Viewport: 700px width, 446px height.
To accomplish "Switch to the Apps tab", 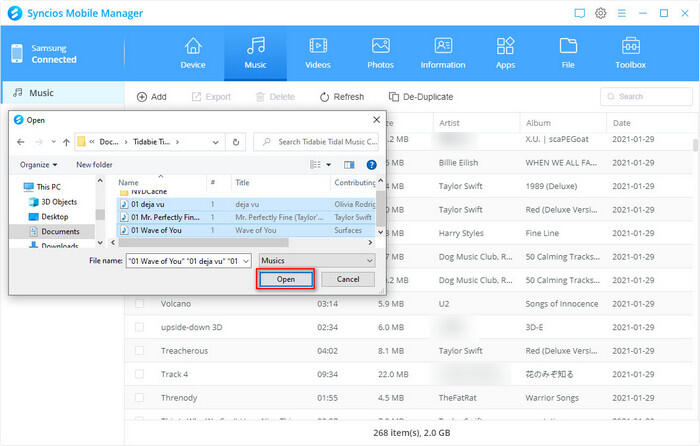I will tap(505, 54).
